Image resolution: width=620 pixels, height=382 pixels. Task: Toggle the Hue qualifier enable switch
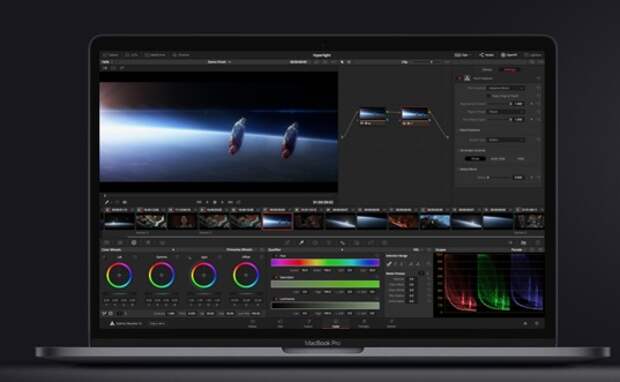point(276,256)
